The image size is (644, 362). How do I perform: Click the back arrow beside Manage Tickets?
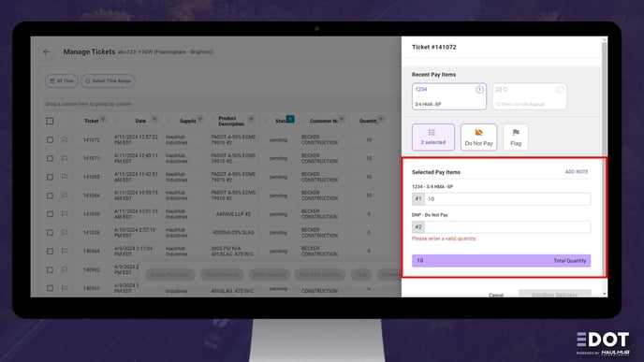(x=47, y=52)
